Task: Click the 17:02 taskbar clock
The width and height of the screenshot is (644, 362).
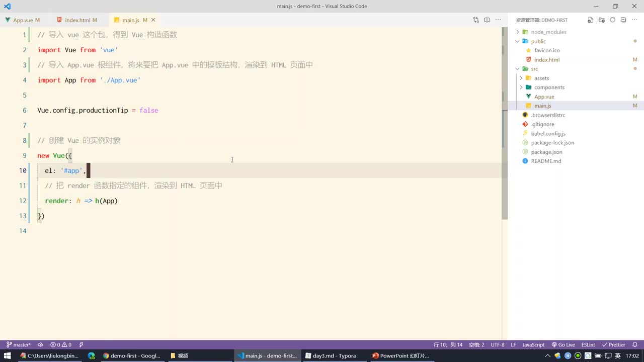Action: (x=632, y=355)
